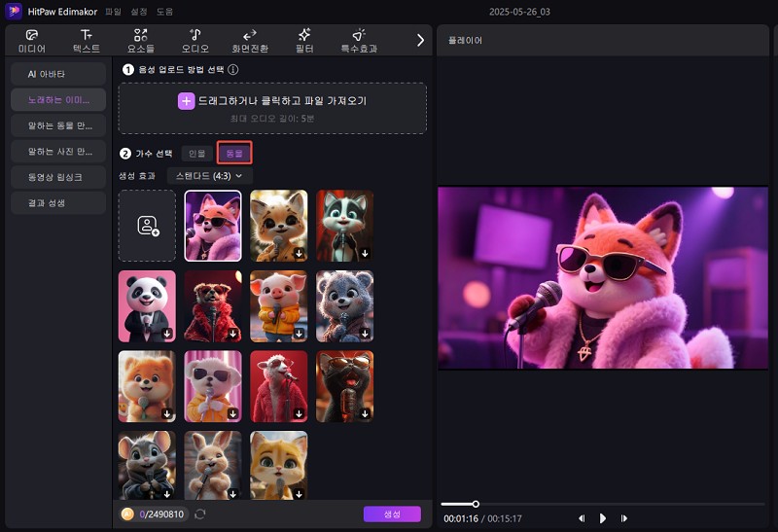The image size is (778, 532).
Task: Click the info icon beside 음성 업로드 방법 선택
Action: [x=233, y=70]
